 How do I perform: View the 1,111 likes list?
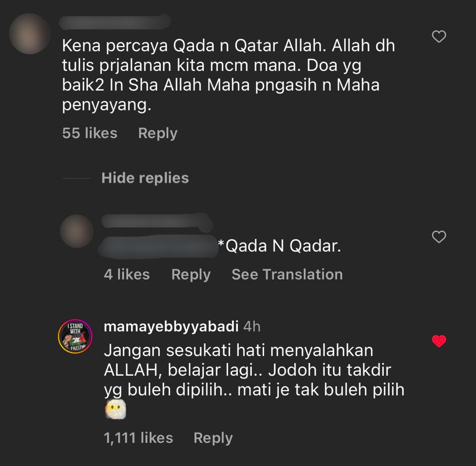(x=138, y=438)
